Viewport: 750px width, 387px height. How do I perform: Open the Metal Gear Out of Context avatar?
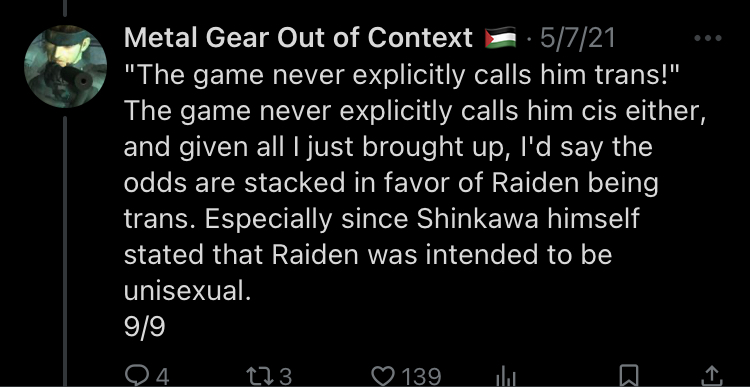(66, 66)
